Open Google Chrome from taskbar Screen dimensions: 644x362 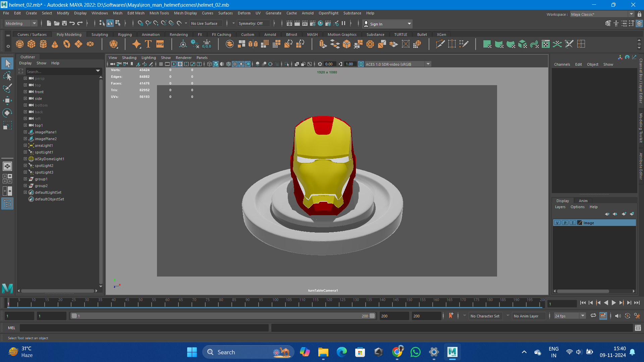coord(397,352)
